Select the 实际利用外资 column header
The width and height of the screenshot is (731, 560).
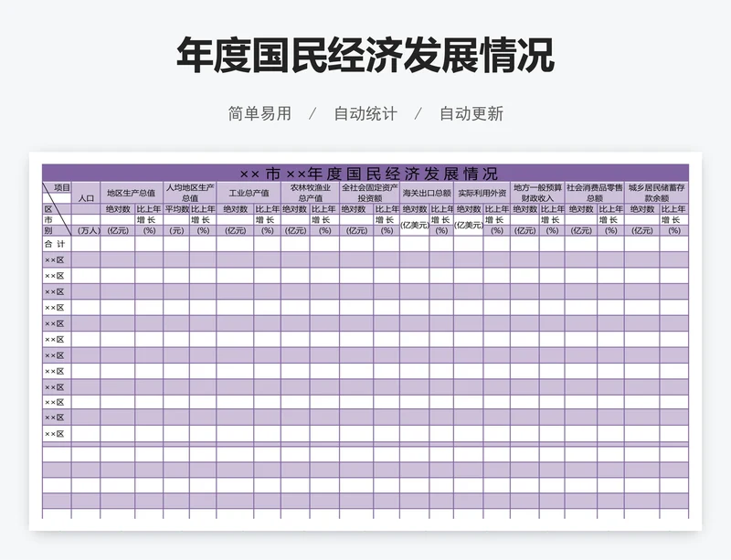(x=482, y=193)
